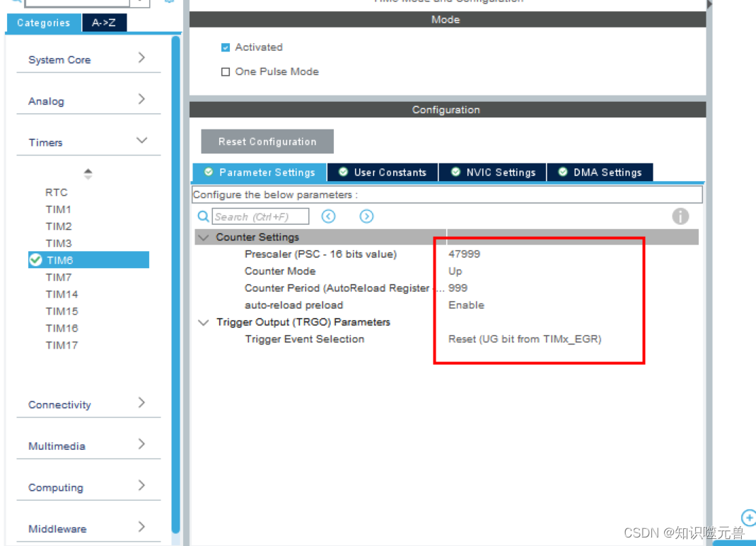Viewport: 756px width, 546px height.
Task: Open the Counter Mode value Up
Action: click(455, 271)
